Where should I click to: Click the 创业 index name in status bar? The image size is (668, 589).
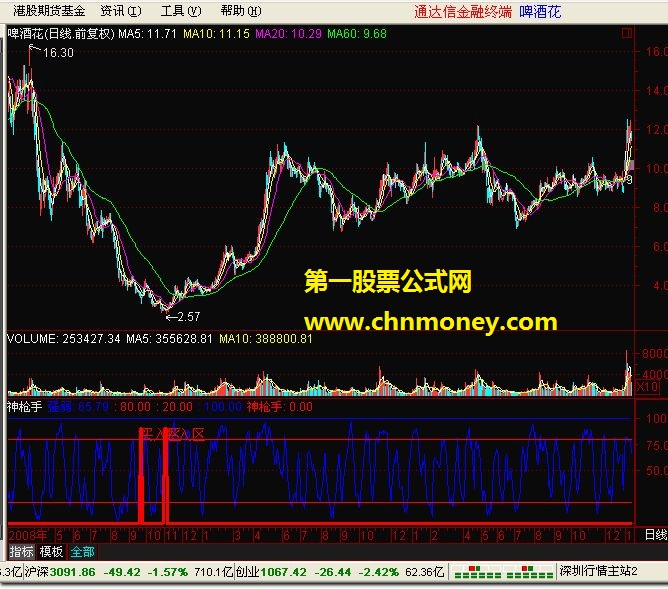(247, 572)
